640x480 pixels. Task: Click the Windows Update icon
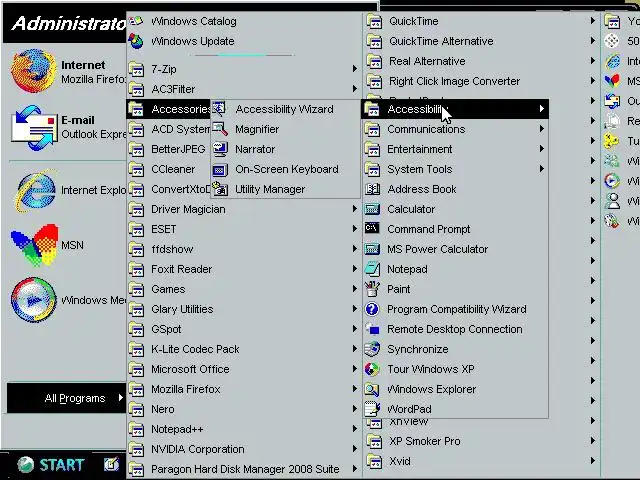[136, 41]
